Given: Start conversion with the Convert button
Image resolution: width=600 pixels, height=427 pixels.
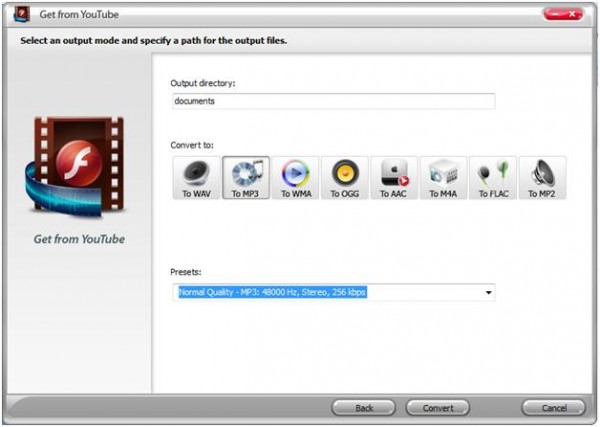Looking at the screenshot, I should tap(438, 408).
